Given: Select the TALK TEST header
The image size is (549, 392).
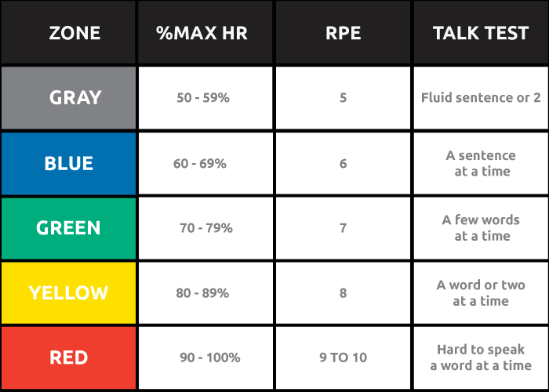Looking at the screenshot, I should (481, 33).
